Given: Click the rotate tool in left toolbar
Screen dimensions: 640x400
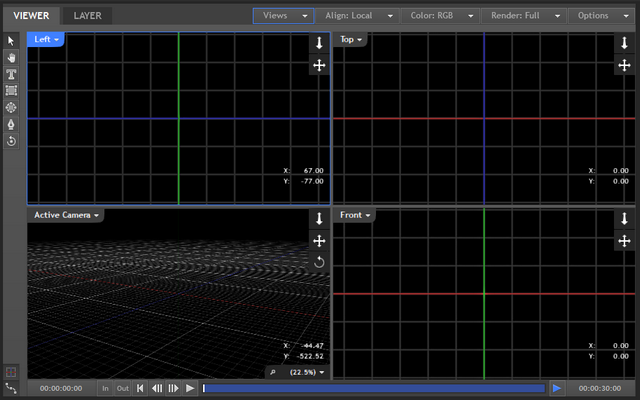Looking at the screenshot, I should click(x=11, y=141).
